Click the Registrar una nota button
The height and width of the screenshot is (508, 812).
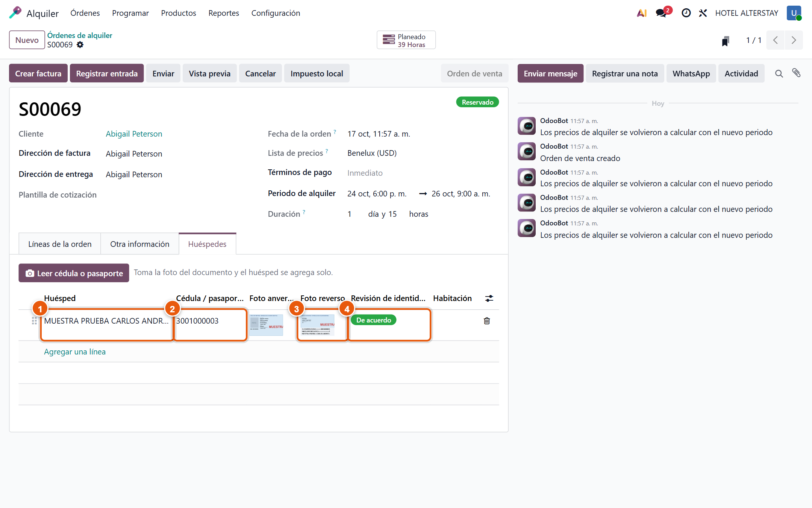point(625,73)
